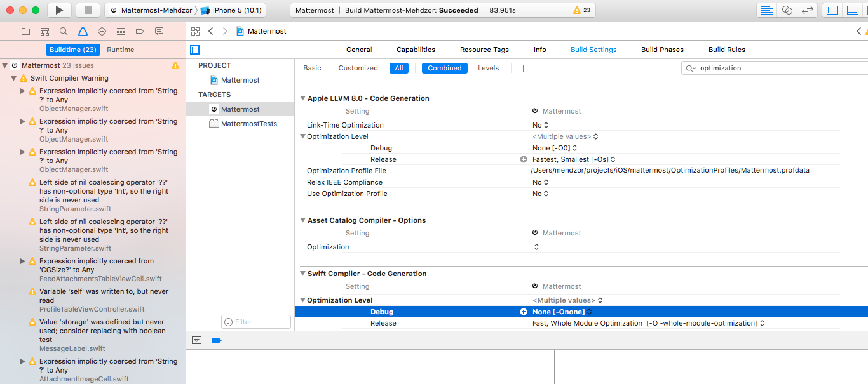
Task: Switch to the version editor
Action: click(x=808, y=10)
